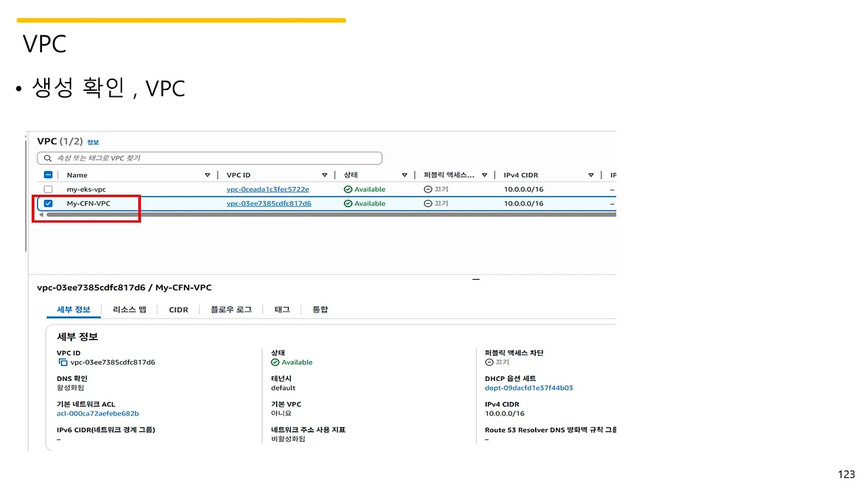Open the 정보 link beside VPC title
The image size is (868, 488).
93,142
